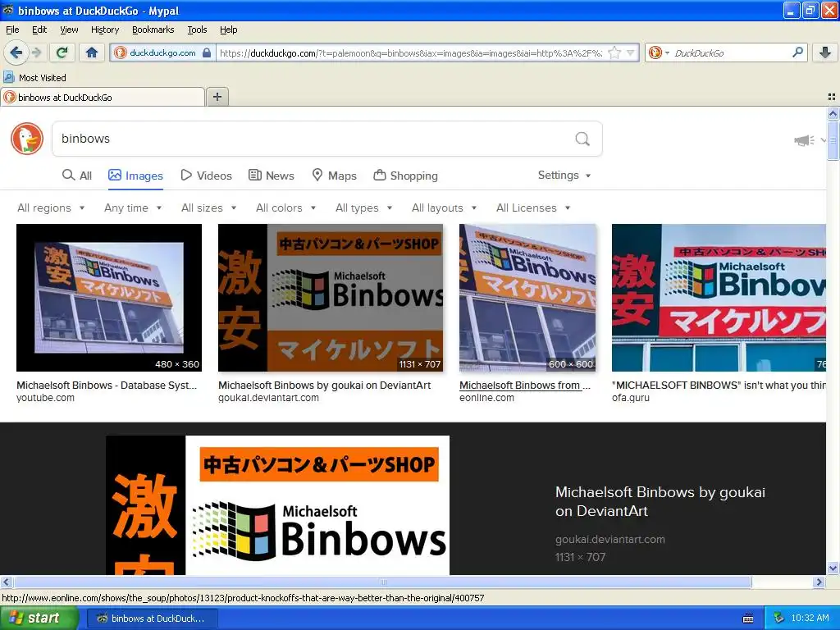Open the Edit menu
840x630 pixels.
[x=39, y=30]
